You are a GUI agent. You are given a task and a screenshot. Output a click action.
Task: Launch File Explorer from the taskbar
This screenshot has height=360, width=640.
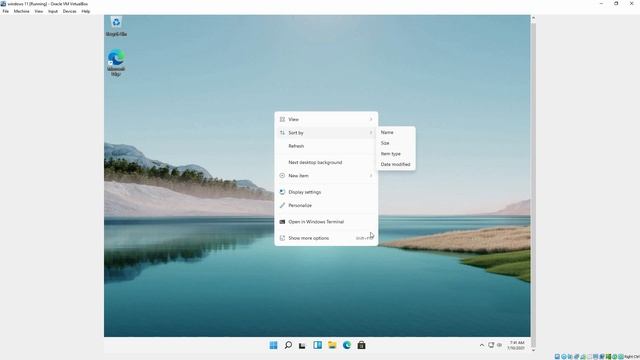tap(332, 345)
